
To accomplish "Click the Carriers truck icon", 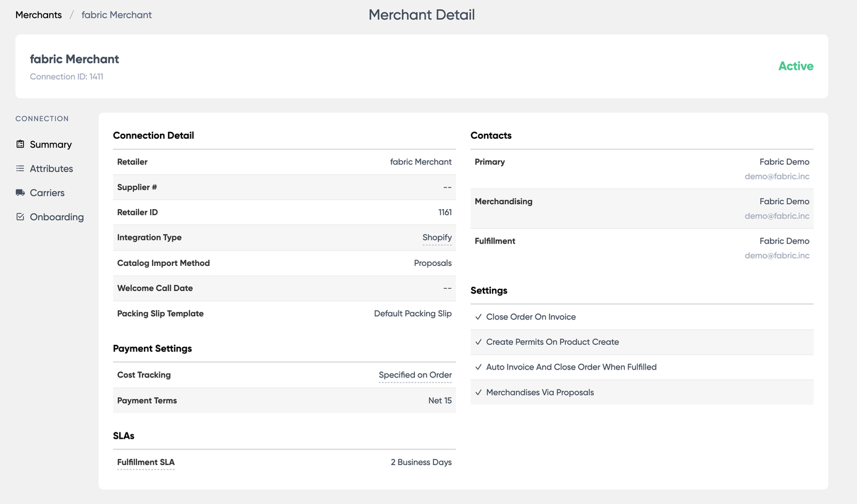I will point(20,192).
